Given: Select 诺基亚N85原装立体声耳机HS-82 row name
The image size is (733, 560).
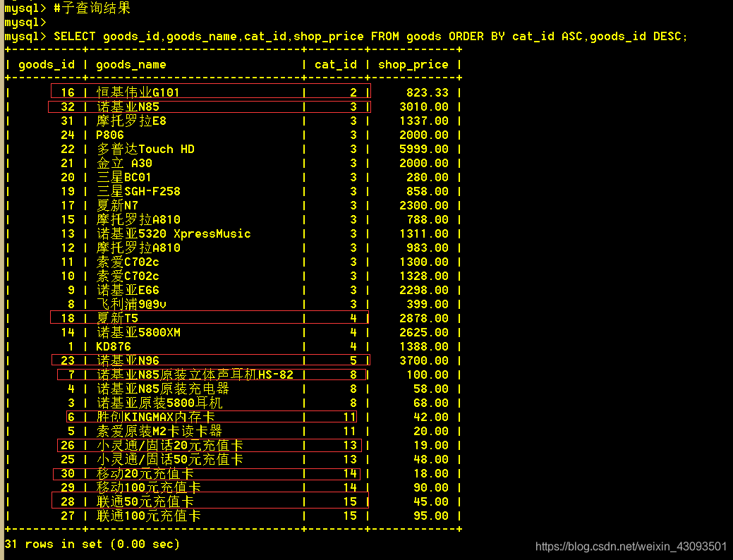Looking at the screenshot, I should click(x=195, y=375).
